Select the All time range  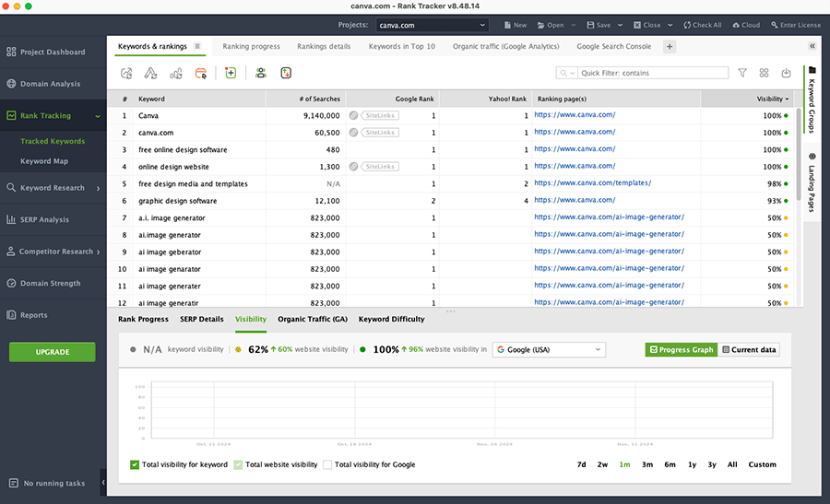pyautogui.click(x=732, y=464)
